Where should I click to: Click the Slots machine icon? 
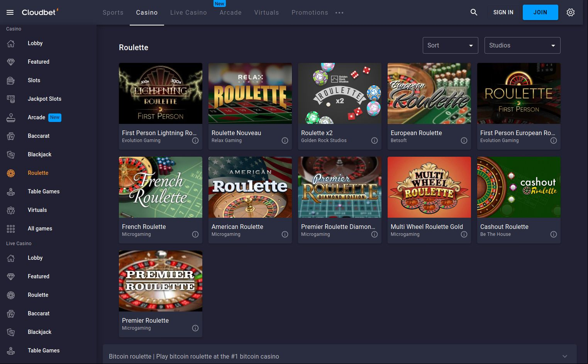[11, 80]
